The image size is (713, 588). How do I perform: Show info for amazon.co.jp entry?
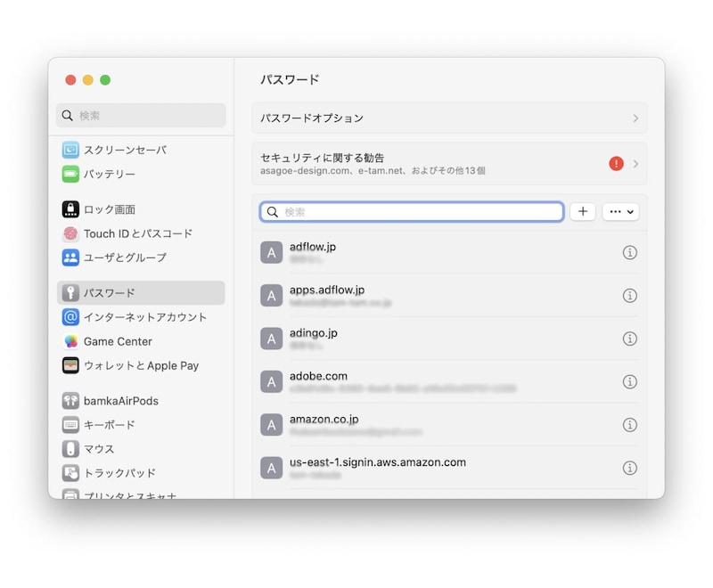631,425
